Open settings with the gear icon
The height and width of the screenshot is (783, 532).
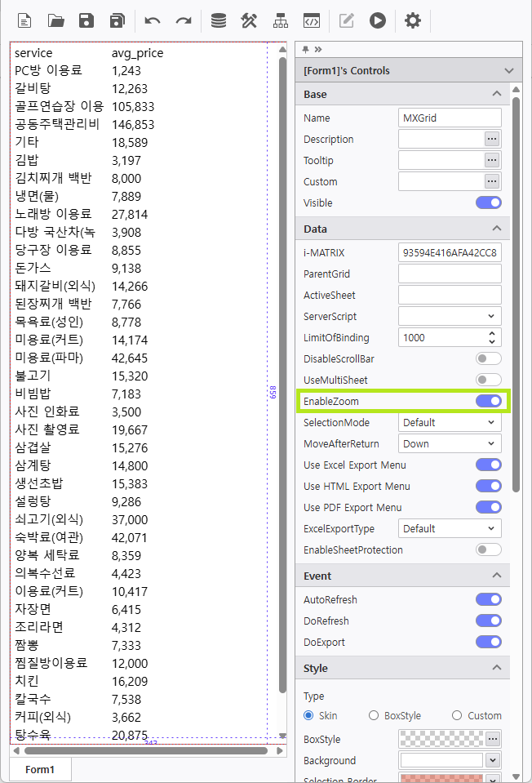[x=413, y=20]
